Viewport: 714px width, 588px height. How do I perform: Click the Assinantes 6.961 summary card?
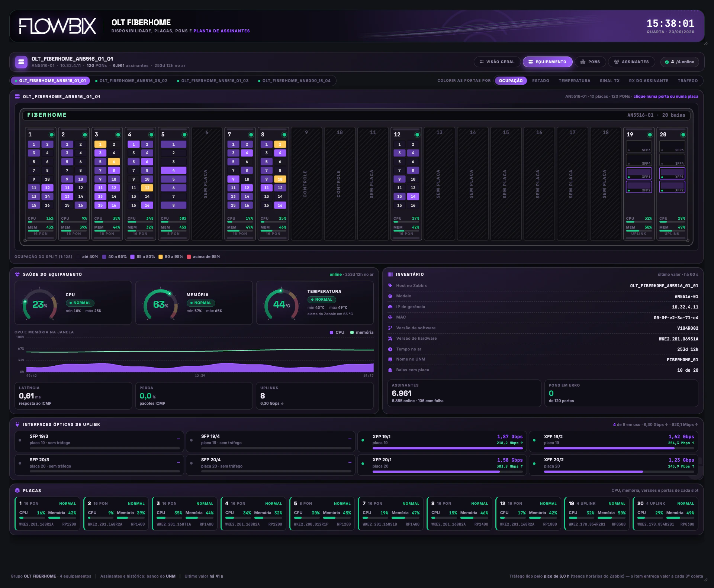(x=464, y=393)
